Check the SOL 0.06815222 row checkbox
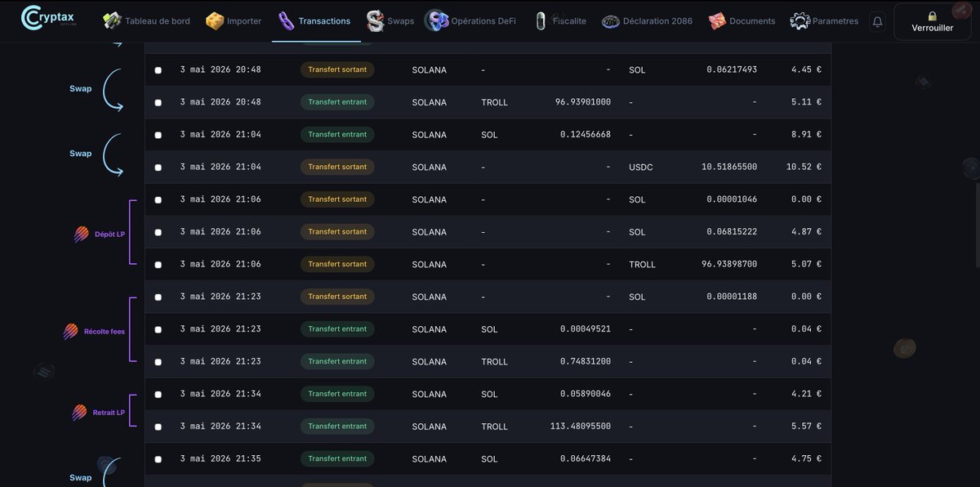The image size is (980, 487). coord(158,232)
